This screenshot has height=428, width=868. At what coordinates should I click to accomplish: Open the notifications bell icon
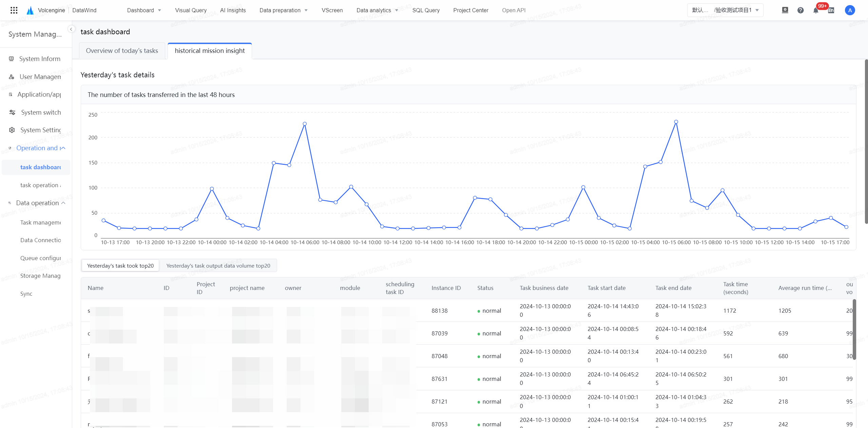click(816, 10)
